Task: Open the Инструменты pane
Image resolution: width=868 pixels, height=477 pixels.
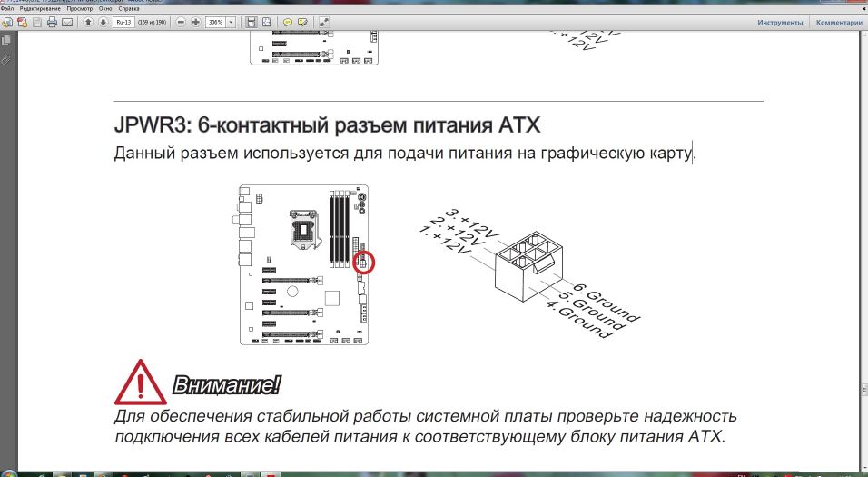Action: [x=779, y=21]
